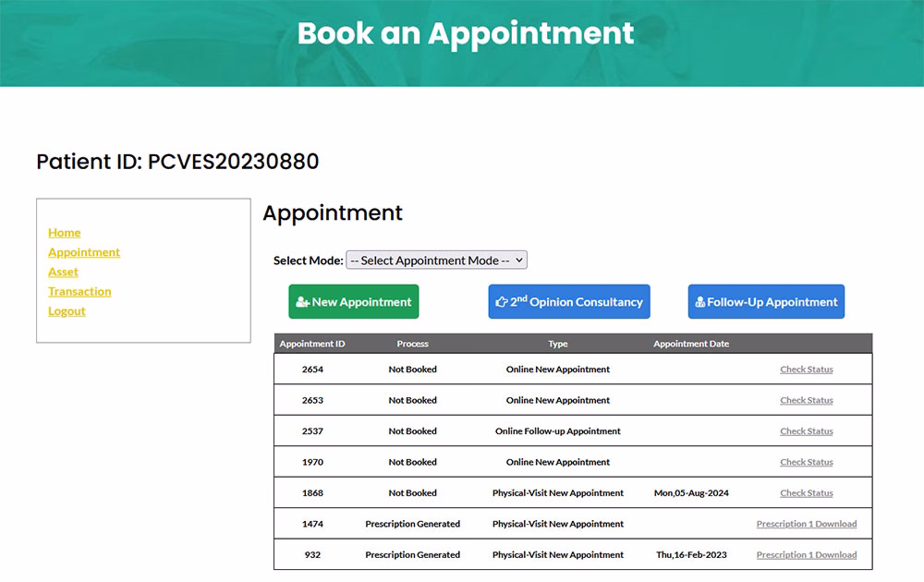Check Status for appointment 2654

click(x=806, y=369)
